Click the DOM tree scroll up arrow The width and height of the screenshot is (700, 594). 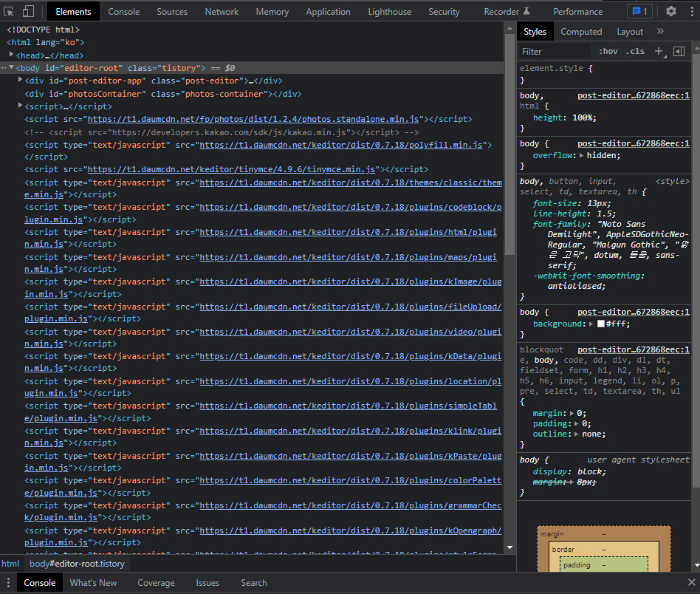[509, 28]
